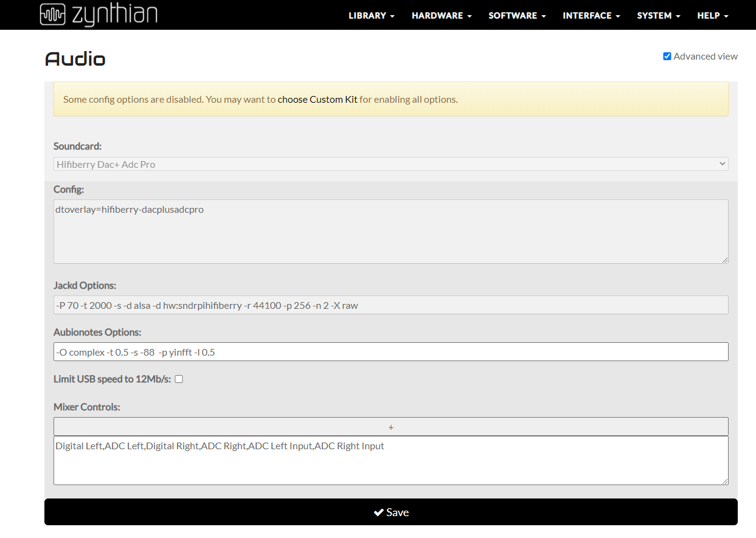
Task: Open the SOFTWARE menu
Action: click(x=517, y=16)
